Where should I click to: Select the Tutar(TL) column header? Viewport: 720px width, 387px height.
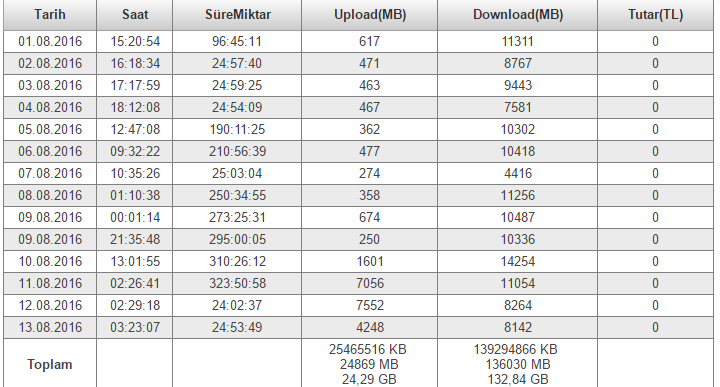pyautogui.click(x=655, y=15)
